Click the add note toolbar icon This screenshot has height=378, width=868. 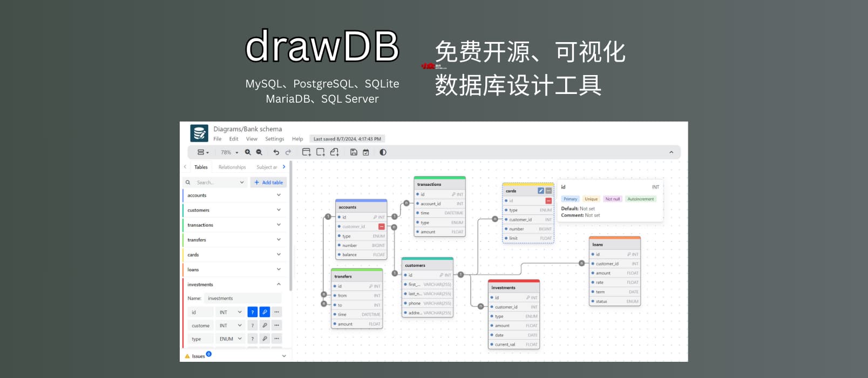pyautogui.click(x=334, y=152)
